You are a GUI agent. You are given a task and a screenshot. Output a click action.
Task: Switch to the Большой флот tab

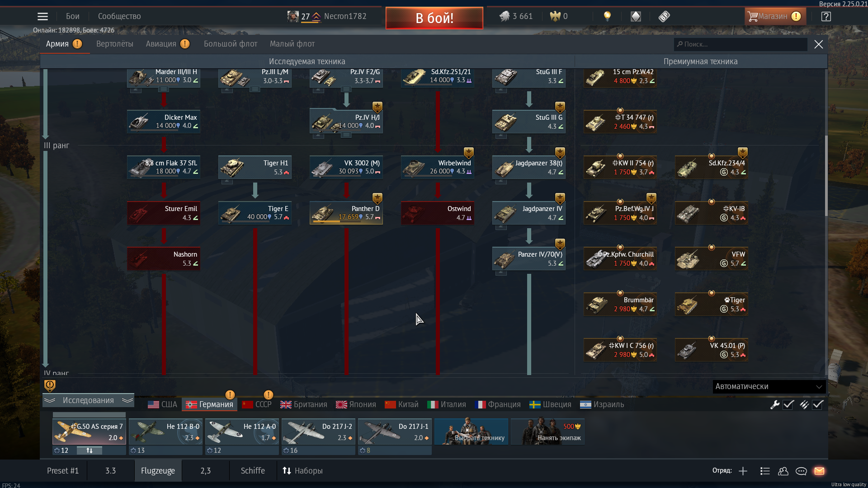click(x=231, y=44)
